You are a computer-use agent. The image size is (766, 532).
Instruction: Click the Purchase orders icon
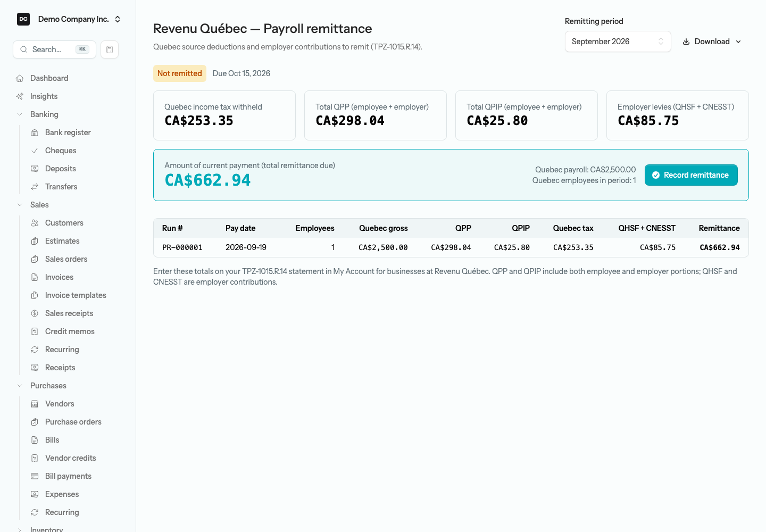click(35, 422)
